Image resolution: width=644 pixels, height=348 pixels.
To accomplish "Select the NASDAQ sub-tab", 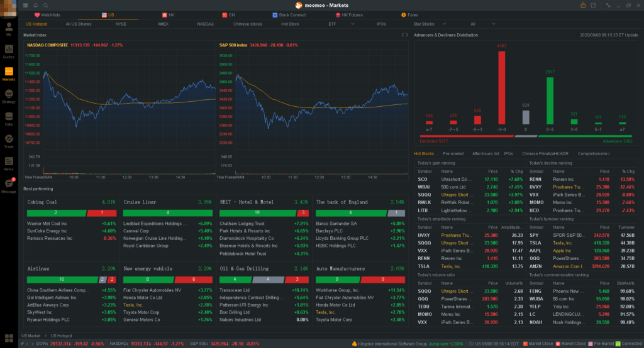I will (x=206, y=24).
